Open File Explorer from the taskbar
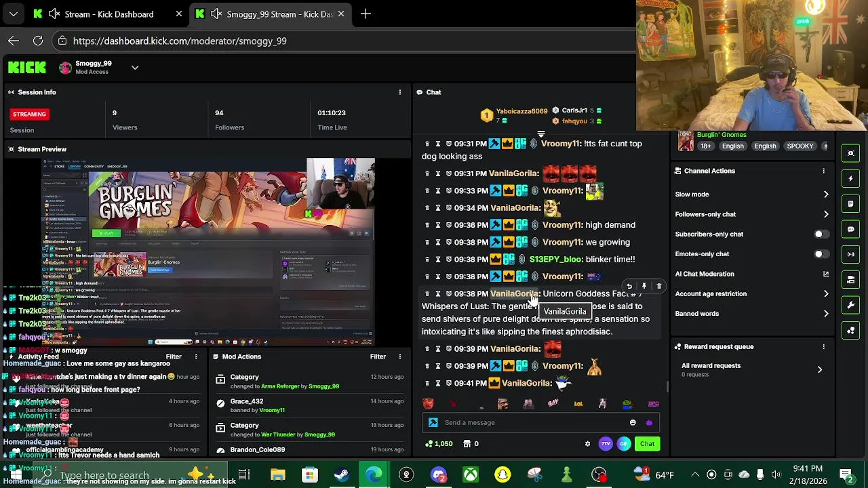868x488 pixels. pyautogui.click(x=277, y=474)
